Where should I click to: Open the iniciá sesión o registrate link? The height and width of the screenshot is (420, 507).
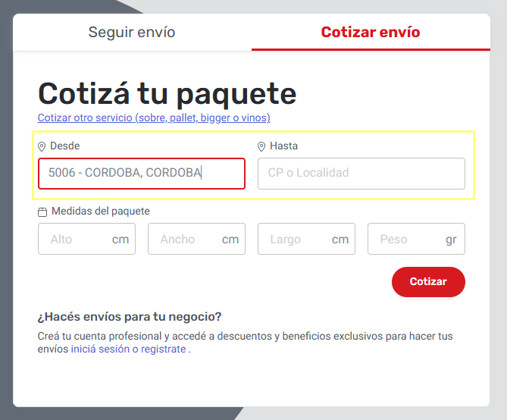(128, 349)
